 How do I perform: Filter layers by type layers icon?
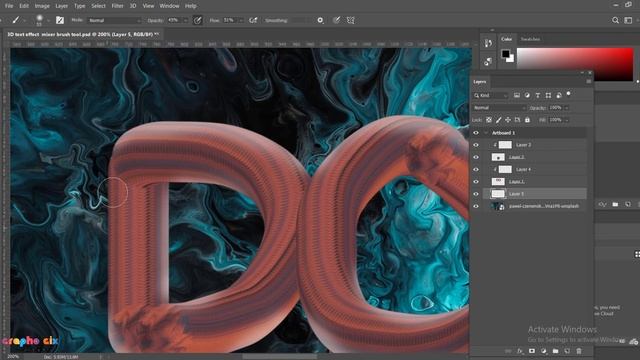pos(538,95)
